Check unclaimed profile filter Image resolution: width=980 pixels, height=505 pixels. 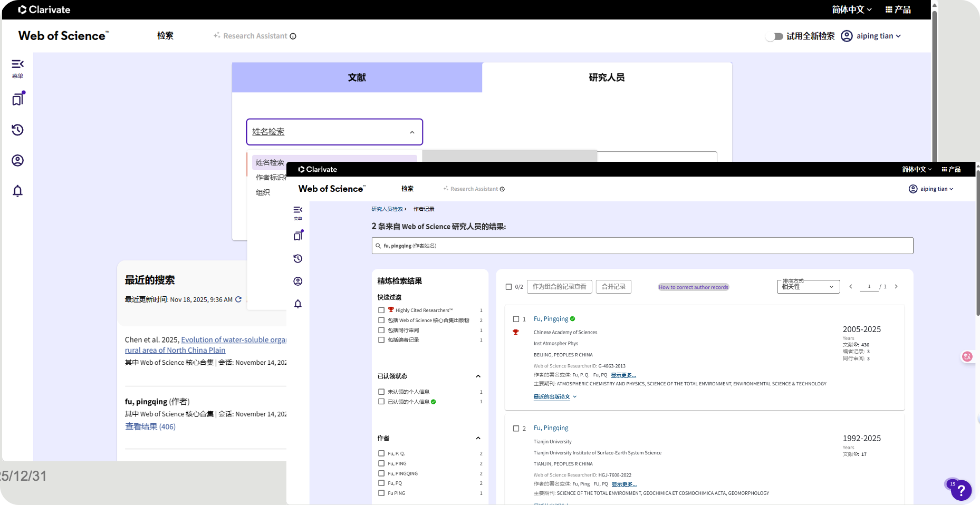pos(381,392)
